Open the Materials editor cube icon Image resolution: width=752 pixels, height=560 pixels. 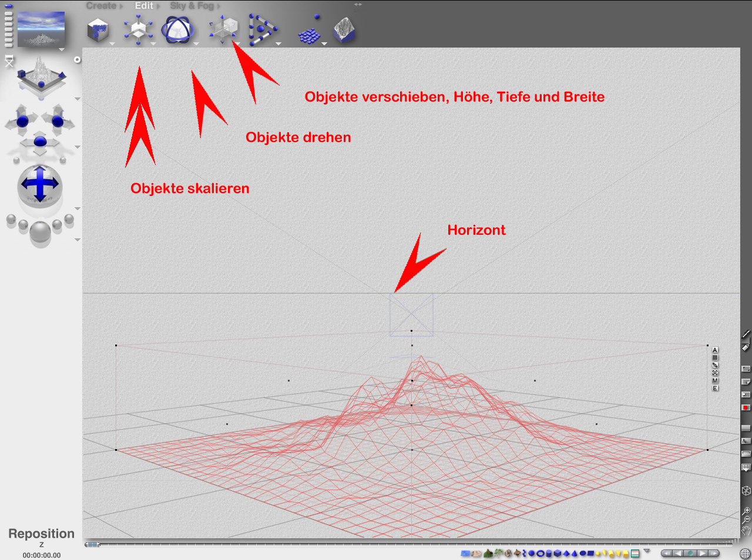point(98,29)
